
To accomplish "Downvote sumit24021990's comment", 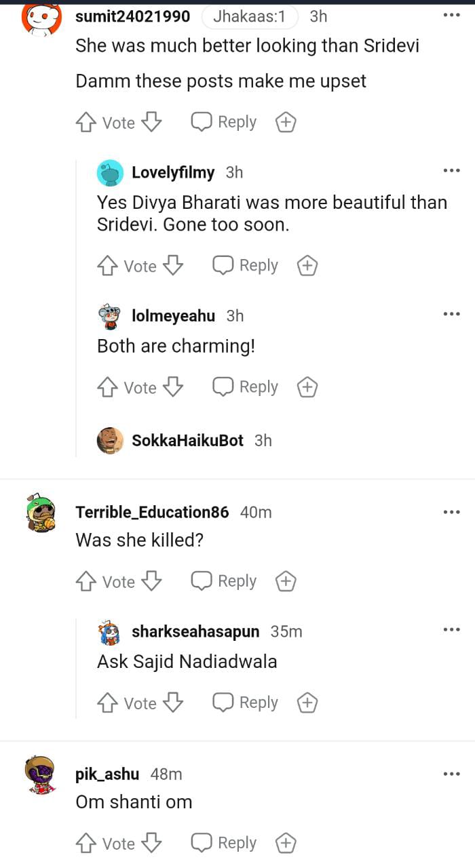I will coord(152,123).
